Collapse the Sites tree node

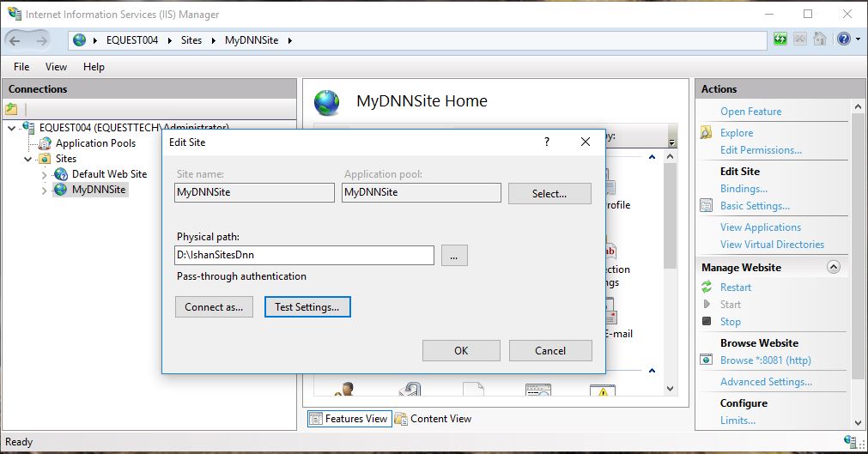pos(28,159)
